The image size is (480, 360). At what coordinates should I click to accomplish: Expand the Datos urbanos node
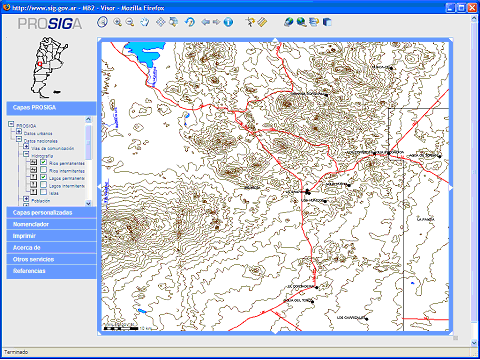19,132
